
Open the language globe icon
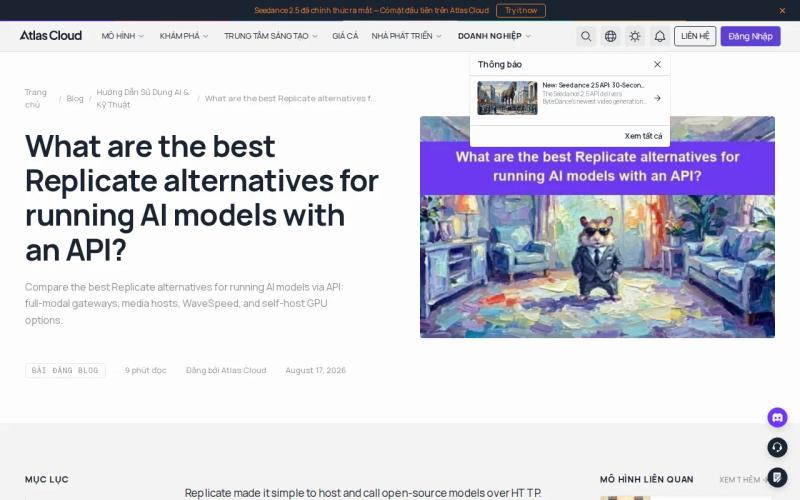[610, 36]
